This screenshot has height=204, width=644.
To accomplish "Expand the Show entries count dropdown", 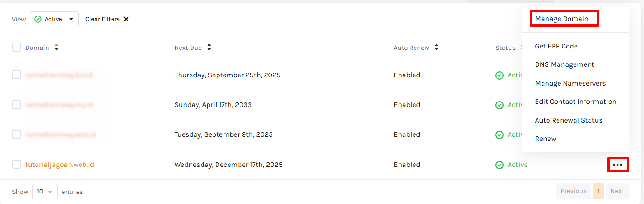I will point(45,192).
